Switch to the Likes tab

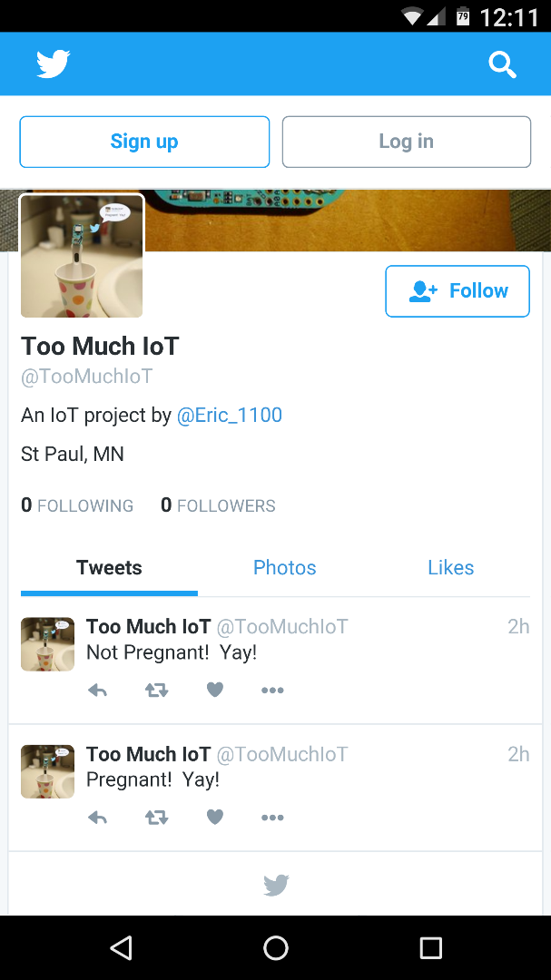(451, 567)
